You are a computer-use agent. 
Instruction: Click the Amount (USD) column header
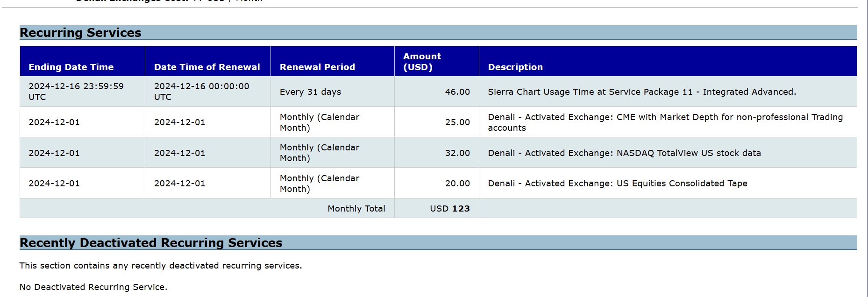pyautogui.click(x=422, y=62)
